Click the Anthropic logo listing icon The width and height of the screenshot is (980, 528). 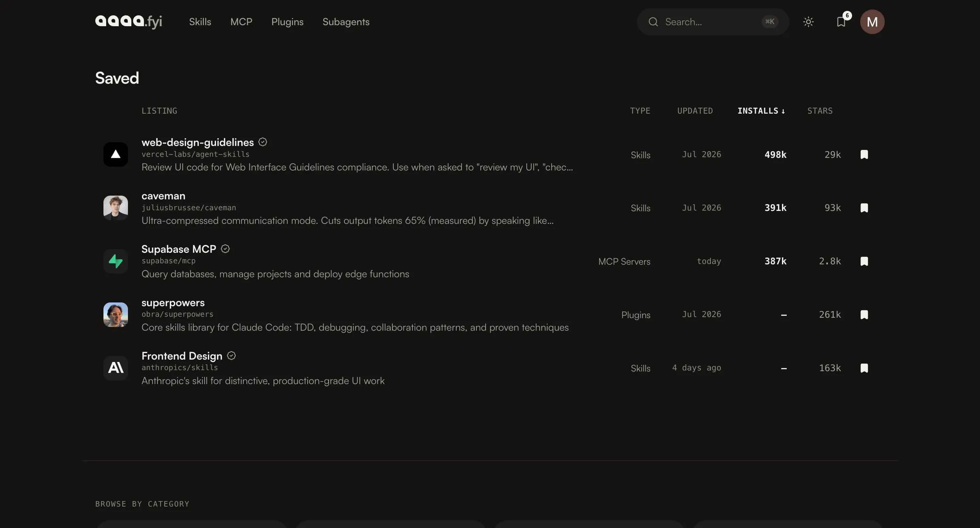[x=116, y=368]
